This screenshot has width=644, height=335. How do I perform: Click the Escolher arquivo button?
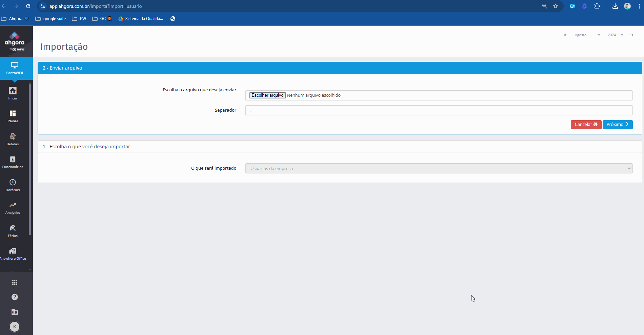click(x=267, y=95)
